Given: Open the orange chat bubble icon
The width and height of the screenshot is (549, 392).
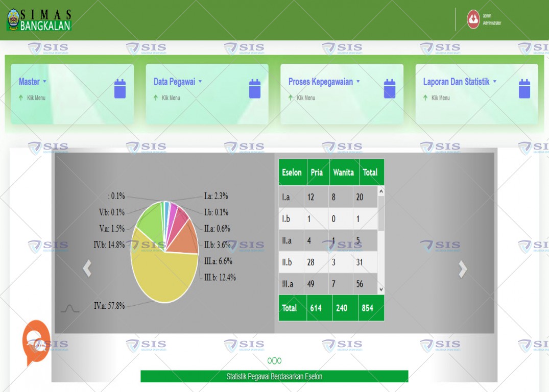Looking at the screenshot, I should coord(36,342).
